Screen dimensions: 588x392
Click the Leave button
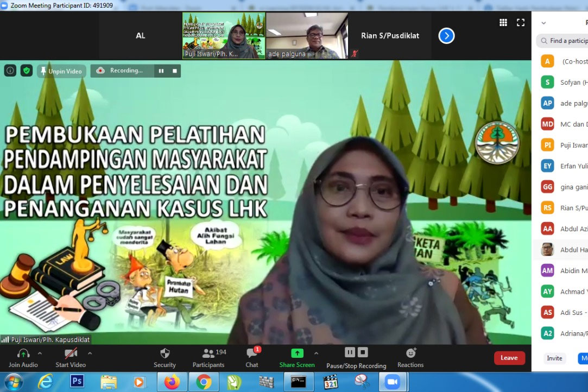click(509, 358)
